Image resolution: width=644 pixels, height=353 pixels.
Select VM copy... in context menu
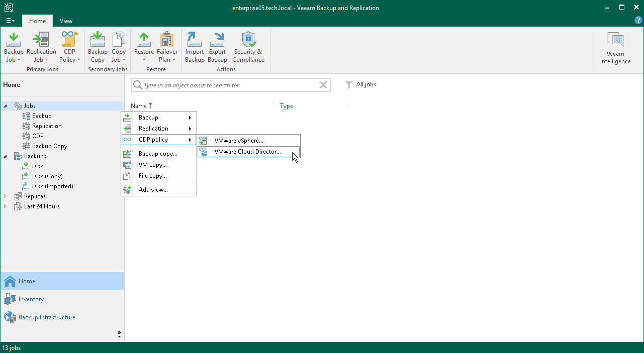tap(159, 165)
